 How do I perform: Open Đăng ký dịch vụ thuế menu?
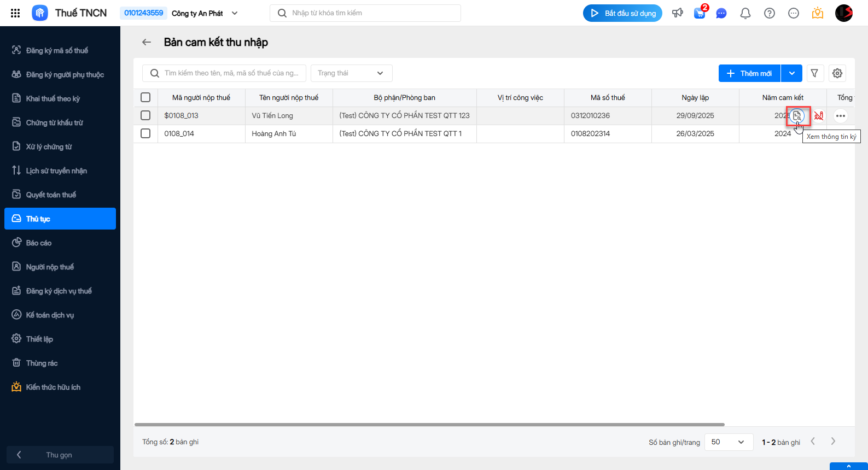tap(60, 291)
